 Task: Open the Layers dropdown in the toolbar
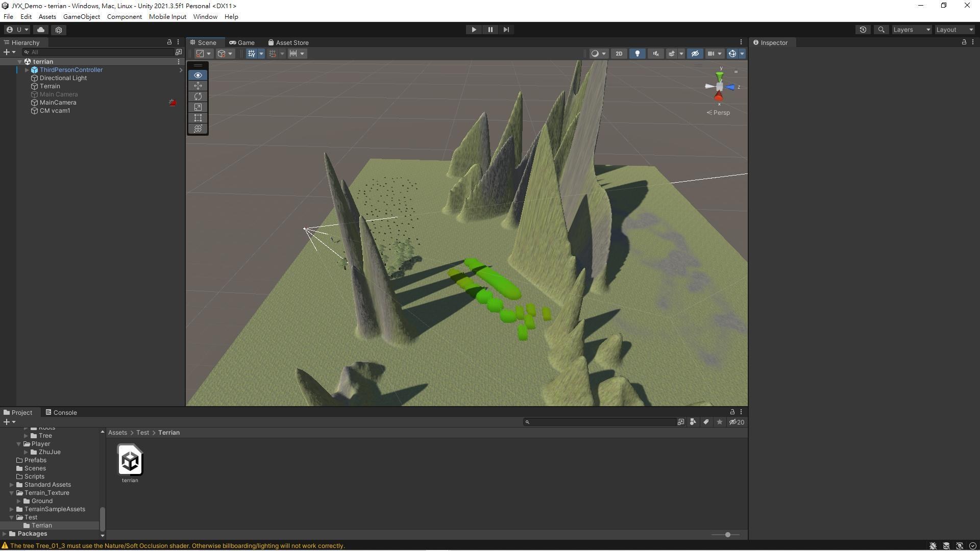(912, 30)
